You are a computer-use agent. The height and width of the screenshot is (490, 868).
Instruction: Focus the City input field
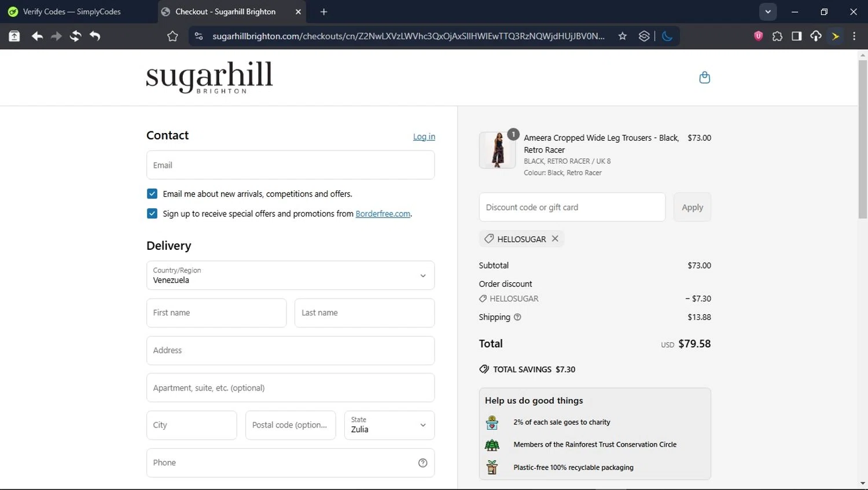[192, 425]
